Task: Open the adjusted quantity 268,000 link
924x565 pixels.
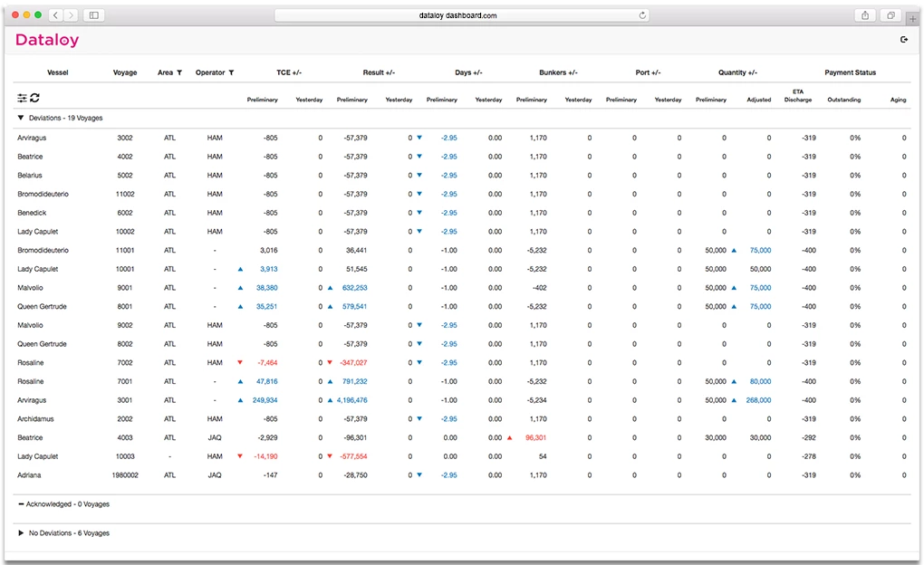Action: click(758, 400)
